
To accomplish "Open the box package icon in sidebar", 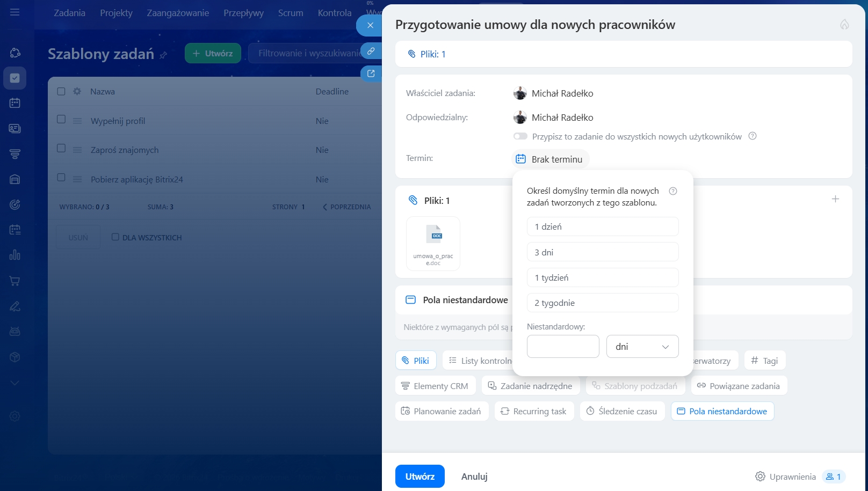I will (x=15, y=357).
